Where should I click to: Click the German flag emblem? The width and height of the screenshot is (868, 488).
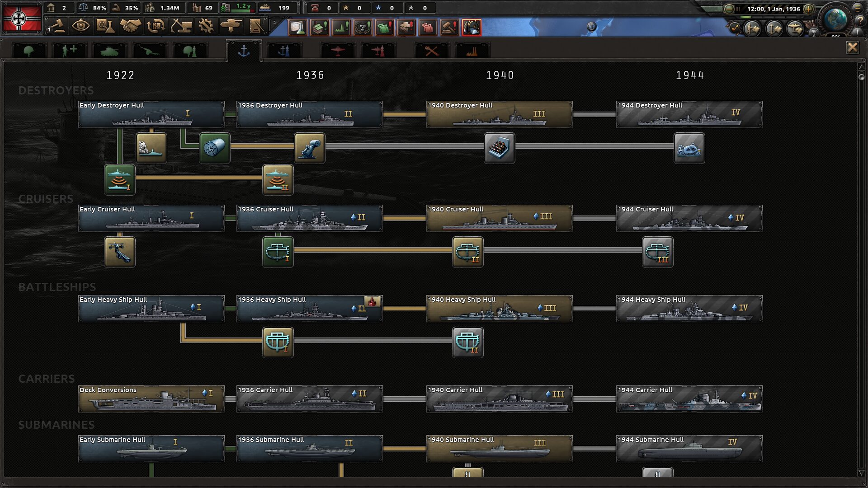pos(22,18)
